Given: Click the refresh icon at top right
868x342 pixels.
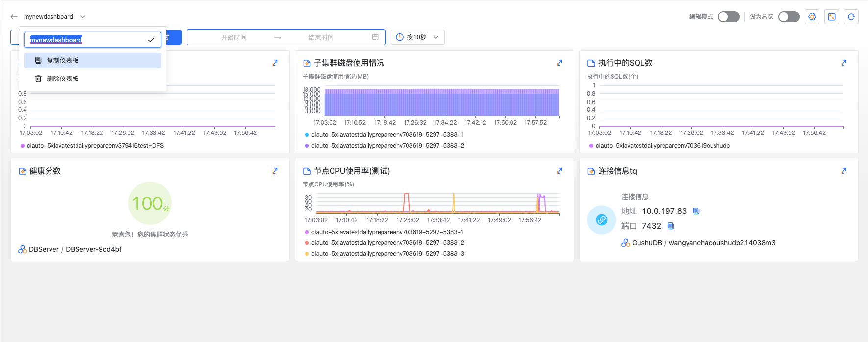Looking at the screenshot, I should [x=851, y=17].
